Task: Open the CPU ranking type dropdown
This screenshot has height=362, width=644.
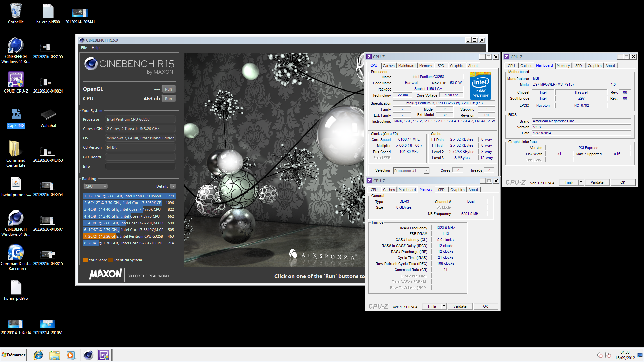Action: pos(96,186)
